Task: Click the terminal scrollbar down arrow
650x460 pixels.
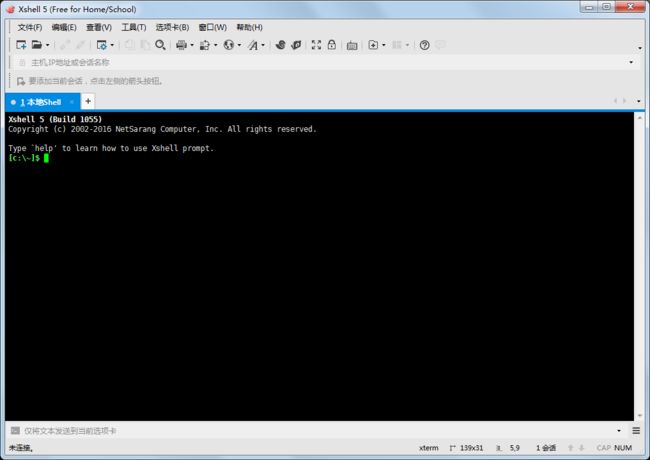Action: (640, 415)
